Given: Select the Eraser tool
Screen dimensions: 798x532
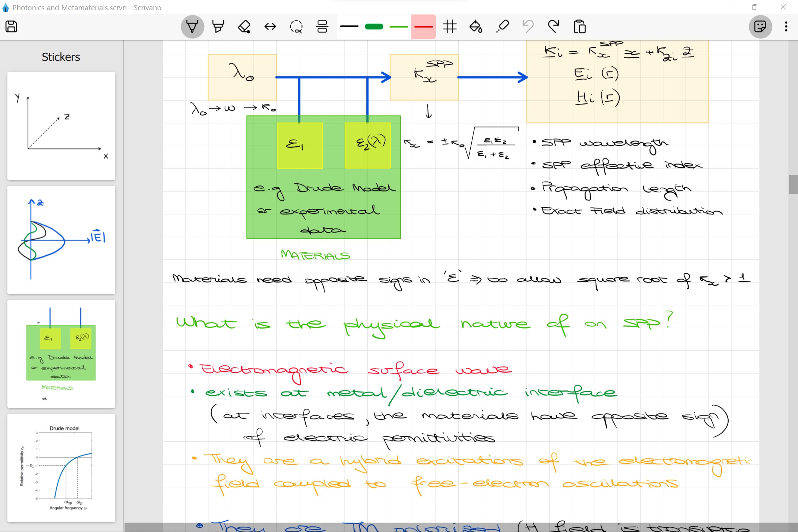Looking at the screenshot, I should click(244, 27).
